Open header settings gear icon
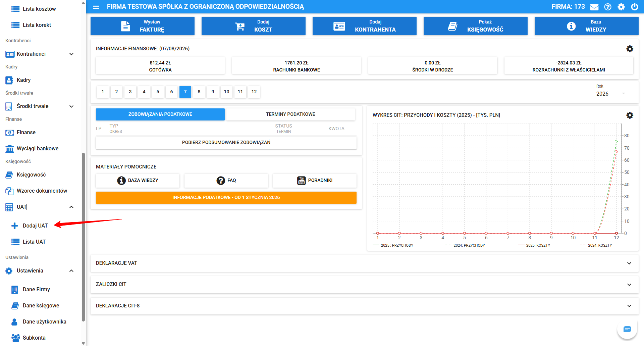This screenshot has width=644, height=346. tap(621, 7)
